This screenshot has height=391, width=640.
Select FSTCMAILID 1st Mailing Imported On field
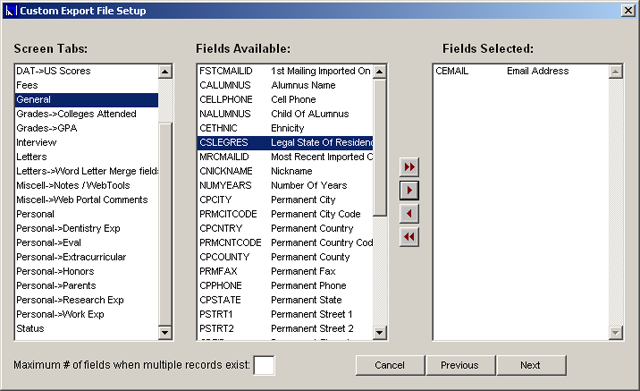285,71
